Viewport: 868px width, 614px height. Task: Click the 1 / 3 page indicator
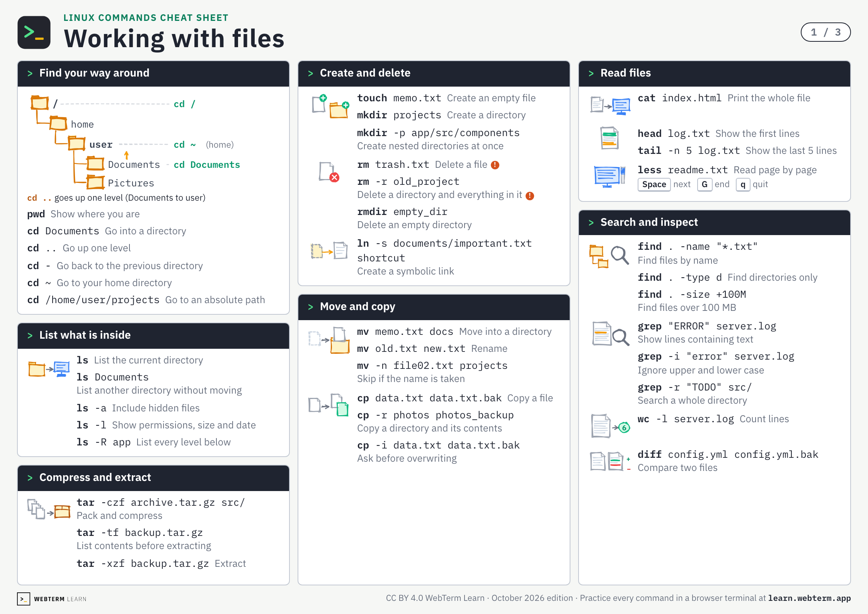click(825, 32)
